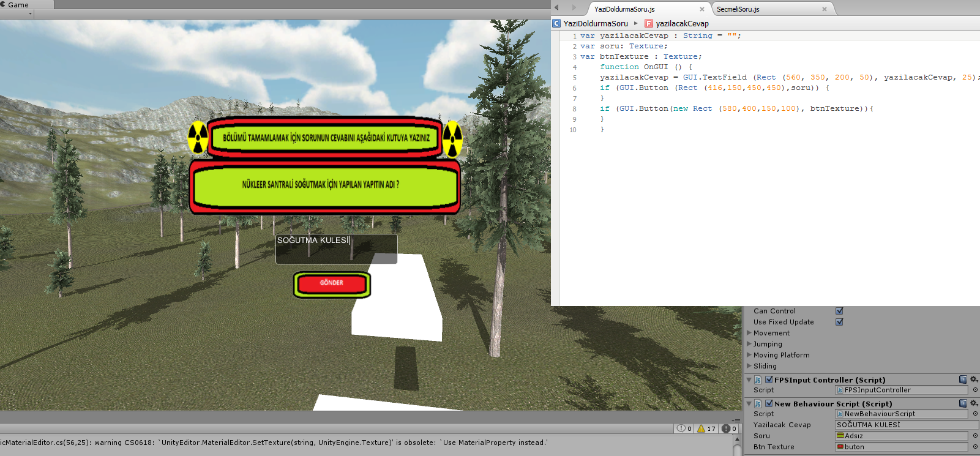Expand the Jumping section
The width and height of the screenshot is (980, 456).
point(749,344)
